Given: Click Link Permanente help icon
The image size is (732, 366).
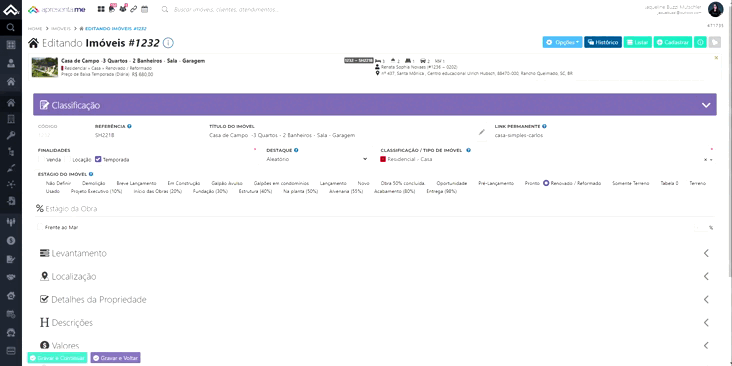Looking at the screenshot, I should (544, 126).
